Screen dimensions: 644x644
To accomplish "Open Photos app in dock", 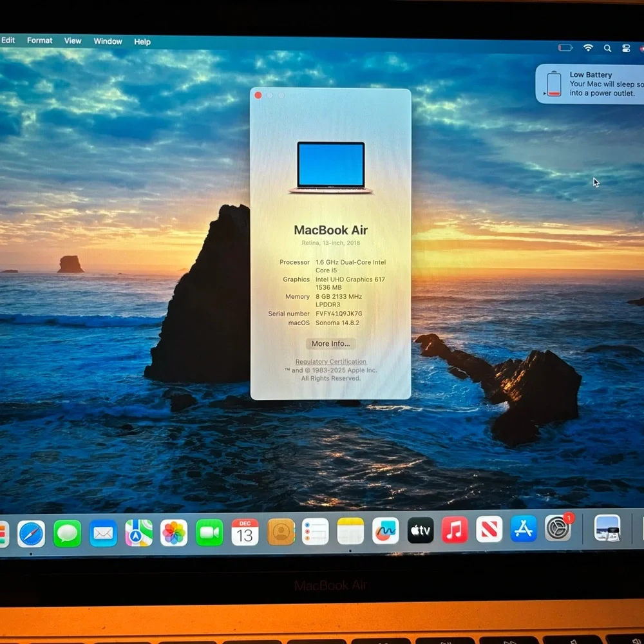I will click(174, 533).
